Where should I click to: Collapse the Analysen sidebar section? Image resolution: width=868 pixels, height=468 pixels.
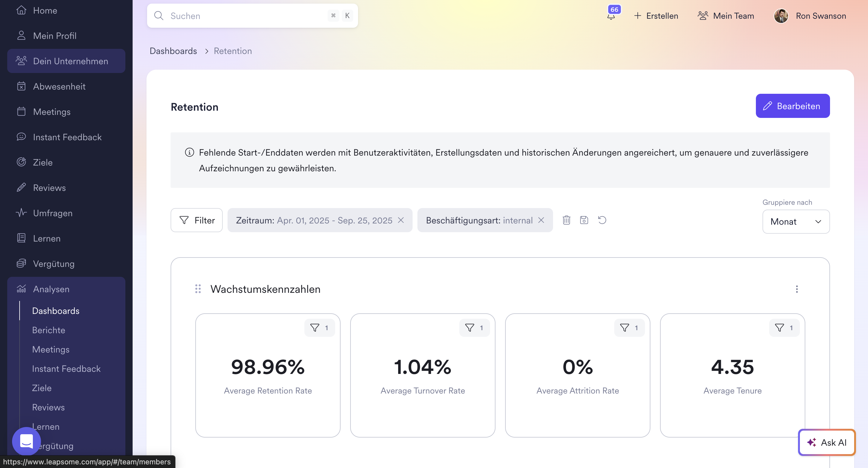pyautogui.click(x=51, y=289)
